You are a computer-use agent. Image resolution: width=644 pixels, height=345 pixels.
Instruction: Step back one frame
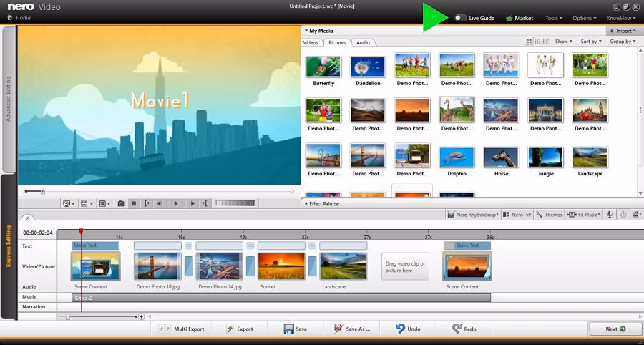pyautogui.click(x=160, y=203)
